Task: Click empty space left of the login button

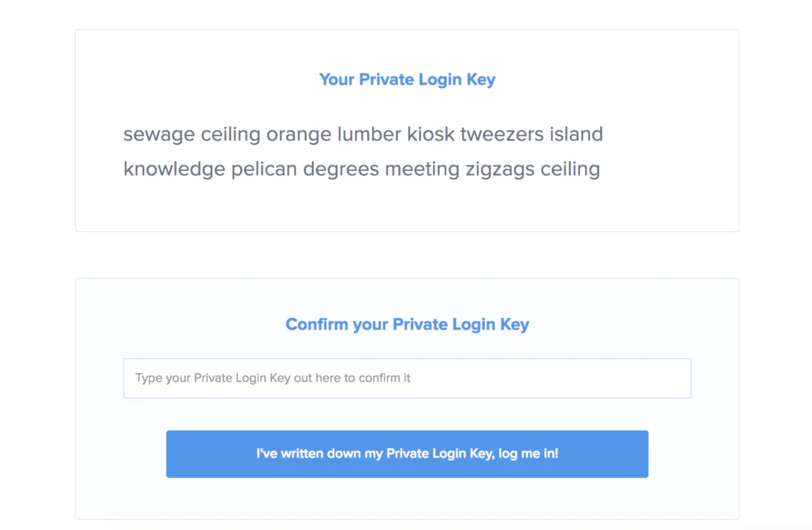Action: coord(120,454)
